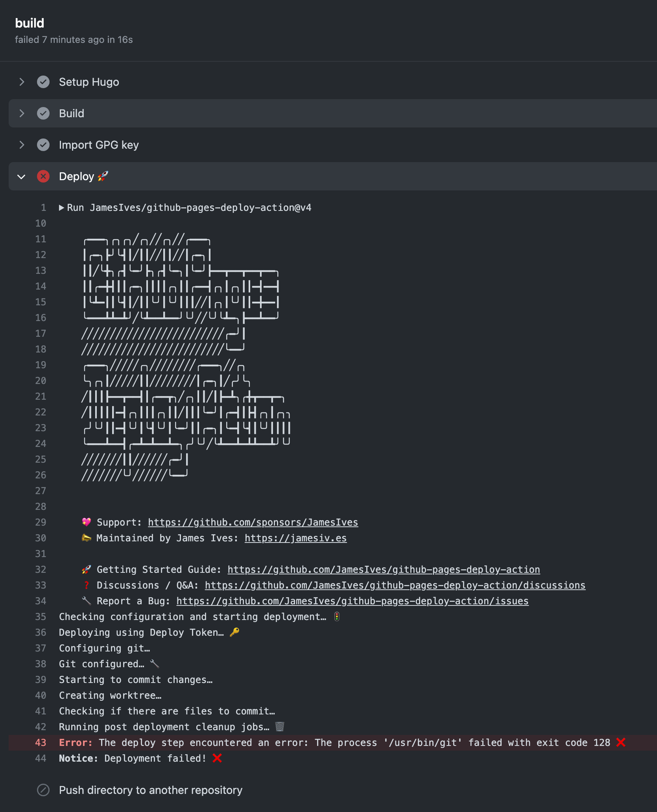The height and width of the screenshot is (812, 657).
Task: Click the 'Creating worktree…' log line
Action: [x=110, y=695]
